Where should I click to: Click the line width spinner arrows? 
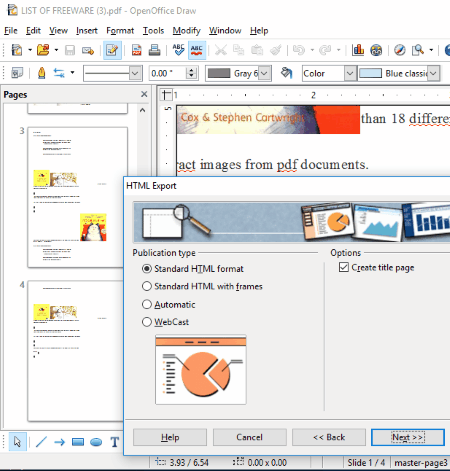click(191, 73)
